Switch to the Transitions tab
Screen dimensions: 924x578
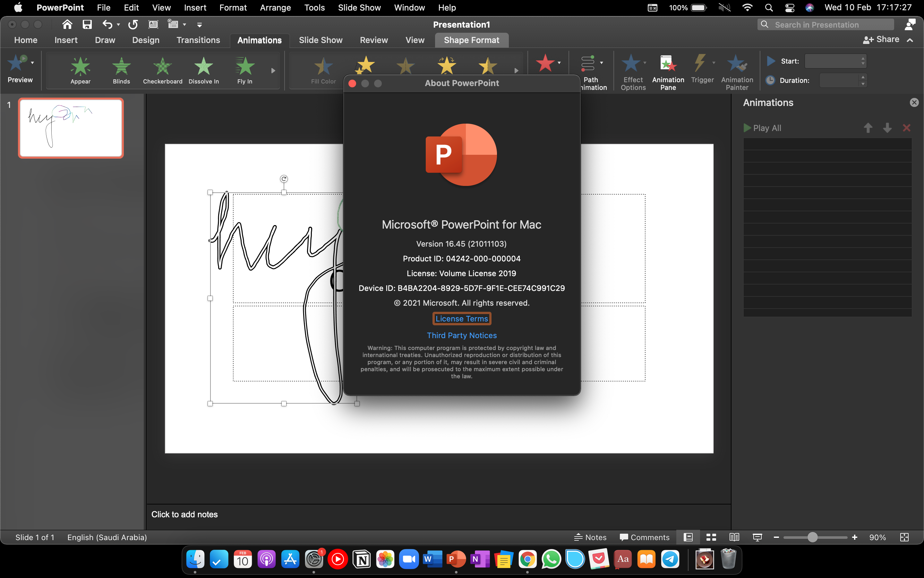pos(198,40)
